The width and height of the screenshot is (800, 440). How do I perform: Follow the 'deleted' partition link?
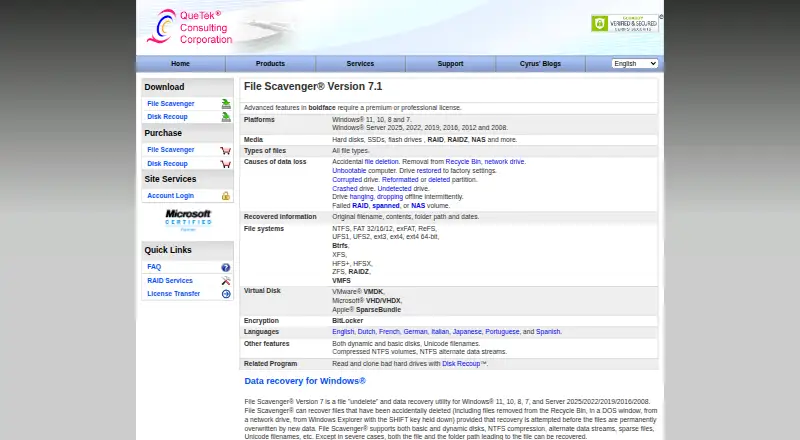[x=439, y=180]
